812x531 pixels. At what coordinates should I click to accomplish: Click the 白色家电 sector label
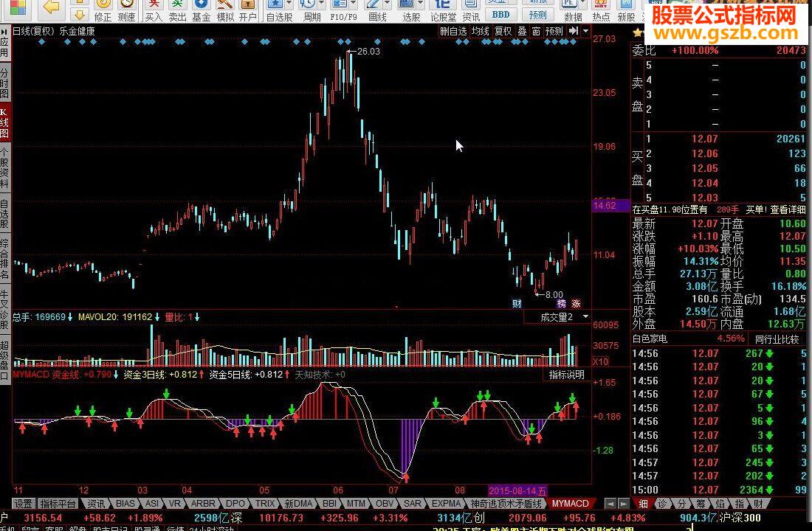pyautogui.click(x=650, y=339)
